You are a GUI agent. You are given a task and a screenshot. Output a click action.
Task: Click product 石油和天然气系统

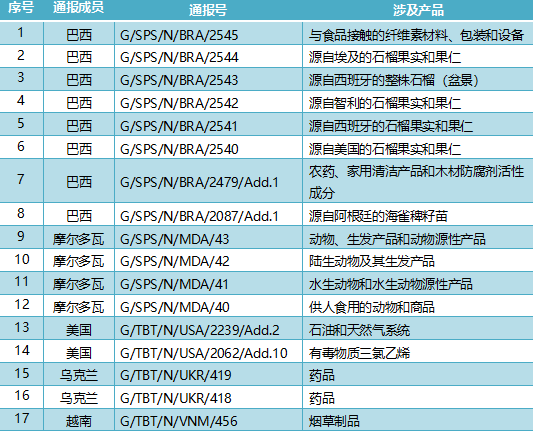point(359,330)
